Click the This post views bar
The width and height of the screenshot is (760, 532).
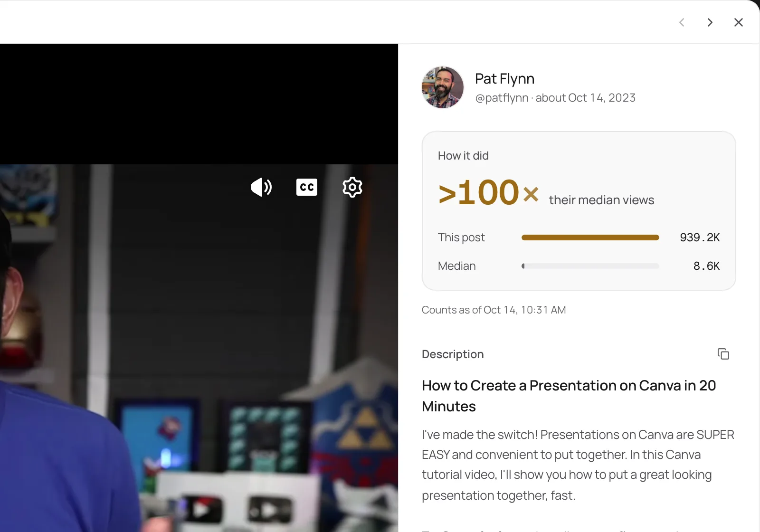tap(590, 237)
